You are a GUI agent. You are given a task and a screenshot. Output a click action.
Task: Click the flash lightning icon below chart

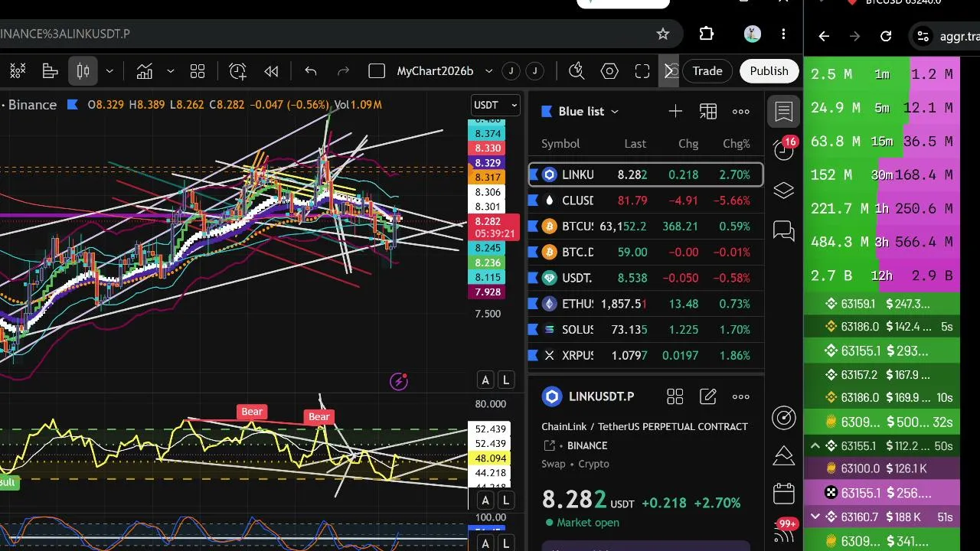tap(399, 381)
